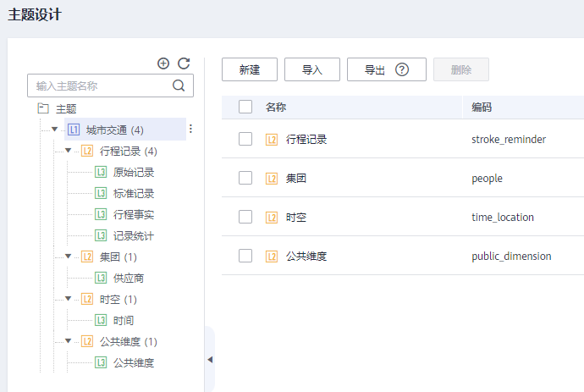Tick the select-all checkbox in the table header
The width and height of the screenshot is (584, 392).
coord(245,108)
